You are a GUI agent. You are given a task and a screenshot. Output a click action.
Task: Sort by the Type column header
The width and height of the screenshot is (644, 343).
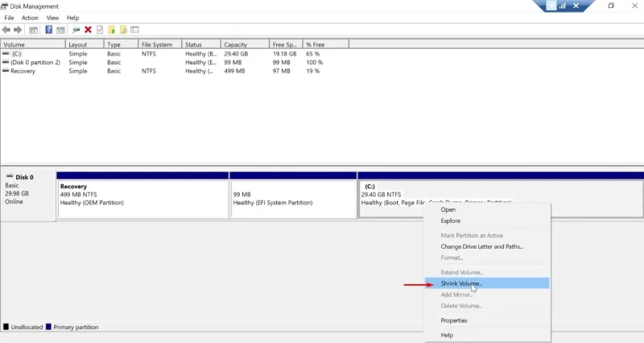[x=122, y=44]
